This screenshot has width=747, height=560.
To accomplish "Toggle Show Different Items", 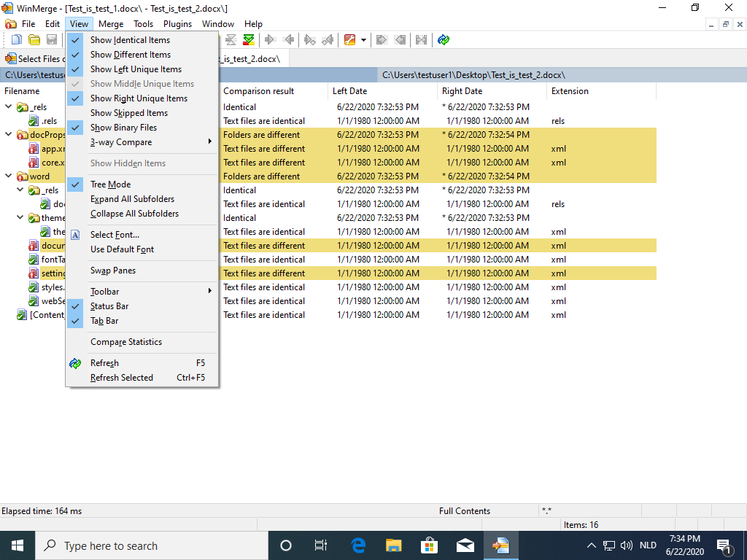I will 142,55.
